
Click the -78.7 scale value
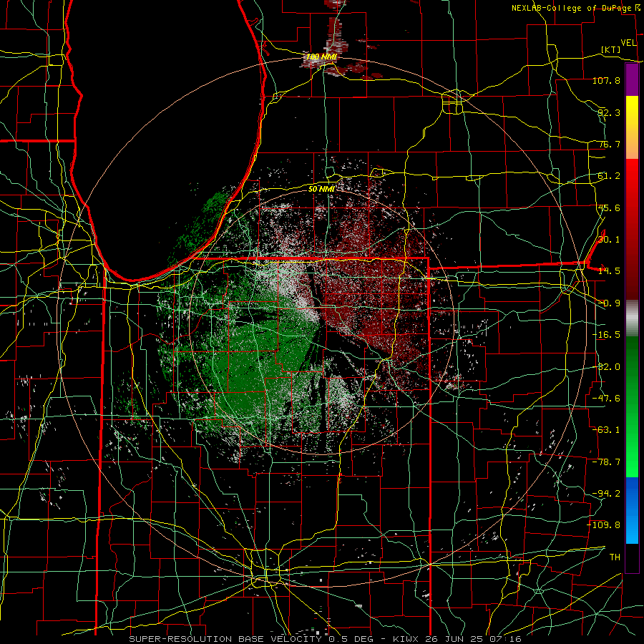click(x=606, y=462)
